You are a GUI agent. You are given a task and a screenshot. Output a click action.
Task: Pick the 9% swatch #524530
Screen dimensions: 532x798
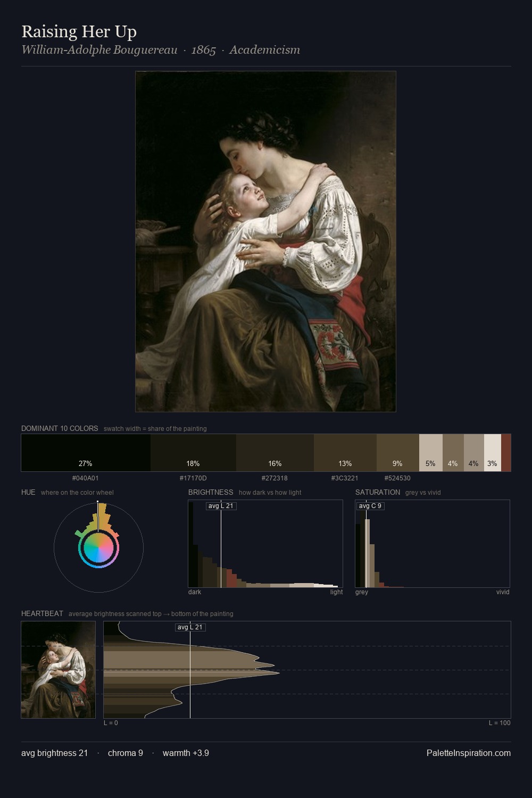[398, 453]
